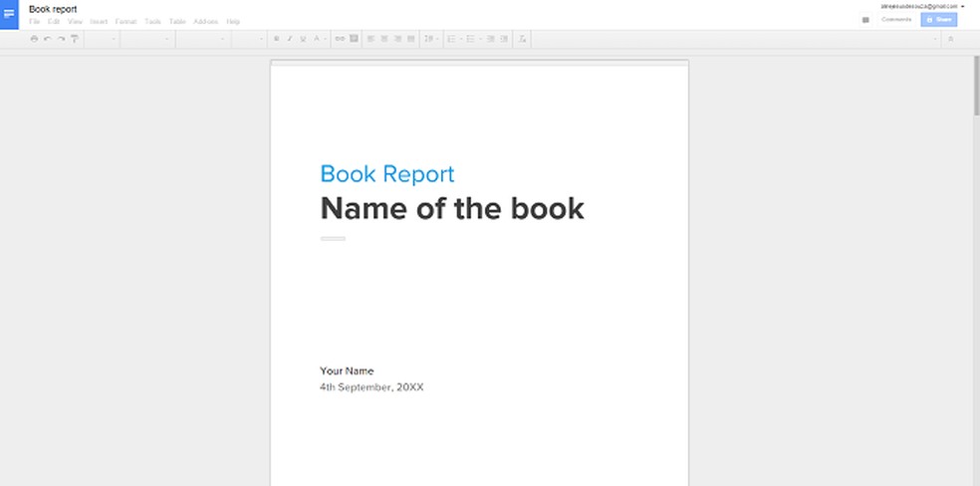The width and height of the screenshot is (980, 486).
Task: Click the Google Docs home icon
Action: (x=9, y=14)
